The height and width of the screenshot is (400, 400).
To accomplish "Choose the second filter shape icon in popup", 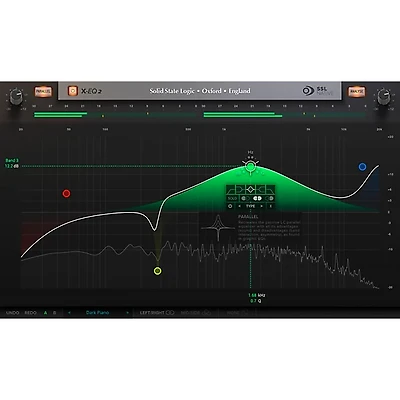I will pyautogui.click(x=240, y=190).
